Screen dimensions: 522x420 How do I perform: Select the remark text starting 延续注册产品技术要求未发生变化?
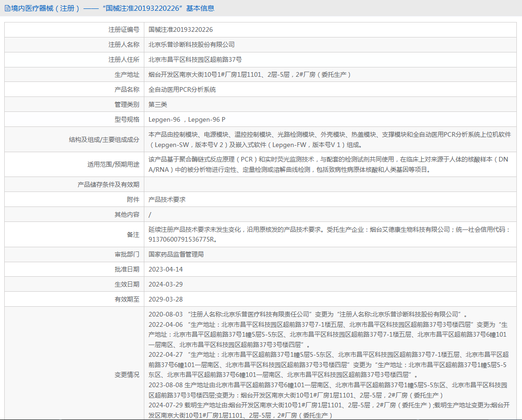coord(329,235)
